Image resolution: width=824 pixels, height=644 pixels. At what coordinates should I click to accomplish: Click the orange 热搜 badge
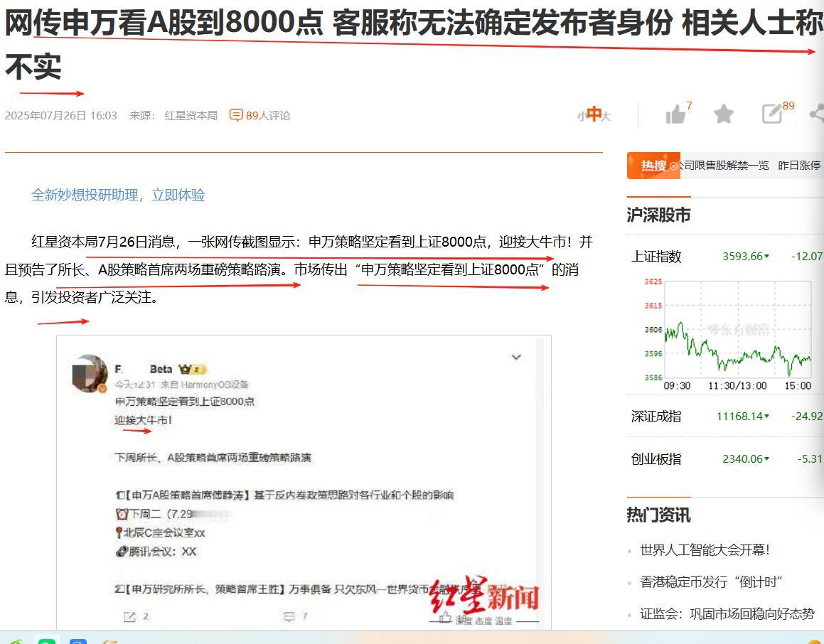[x=653, y=166]
